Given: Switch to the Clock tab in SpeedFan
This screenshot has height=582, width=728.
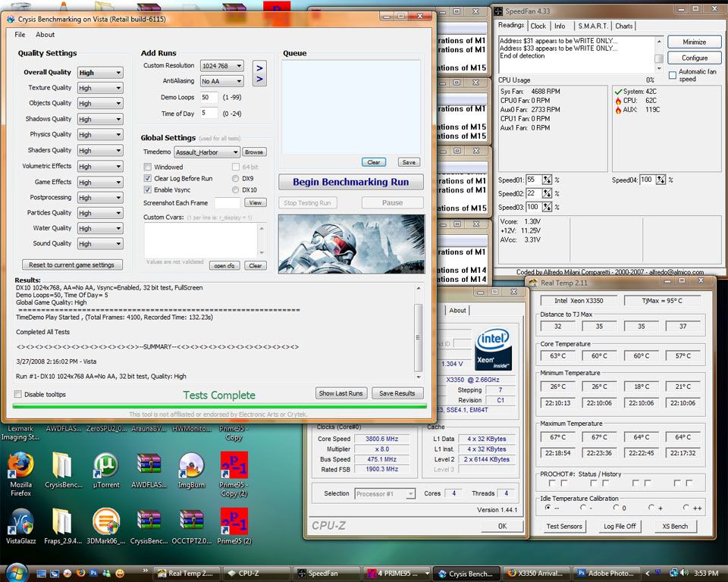Looking at the screenshot, I should pos(538,27).
